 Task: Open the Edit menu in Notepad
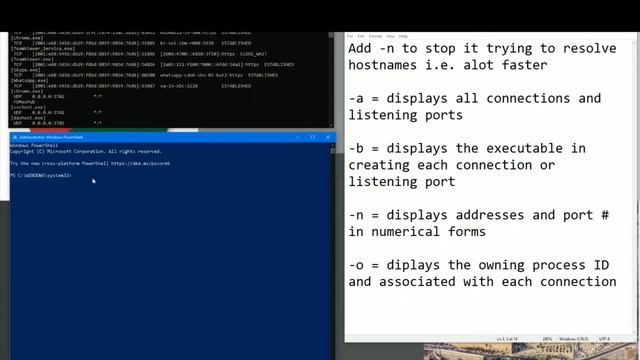(x=361, y=36)
